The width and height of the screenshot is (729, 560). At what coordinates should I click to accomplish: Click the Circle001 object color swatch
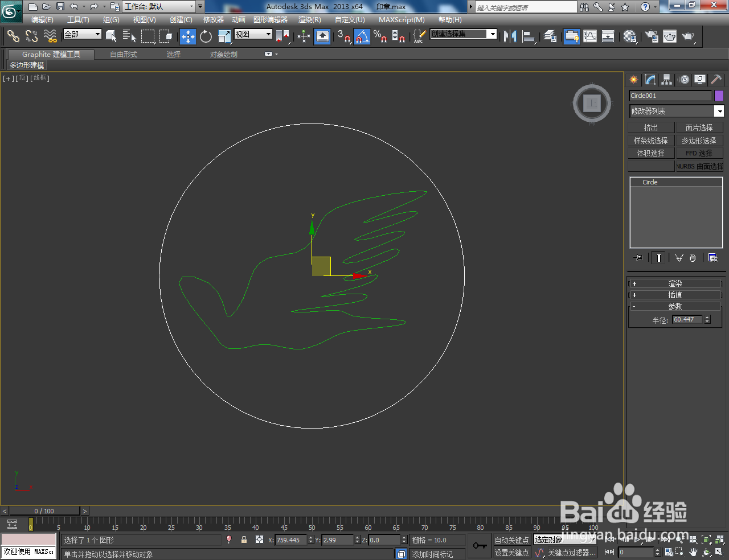(719, 95)
